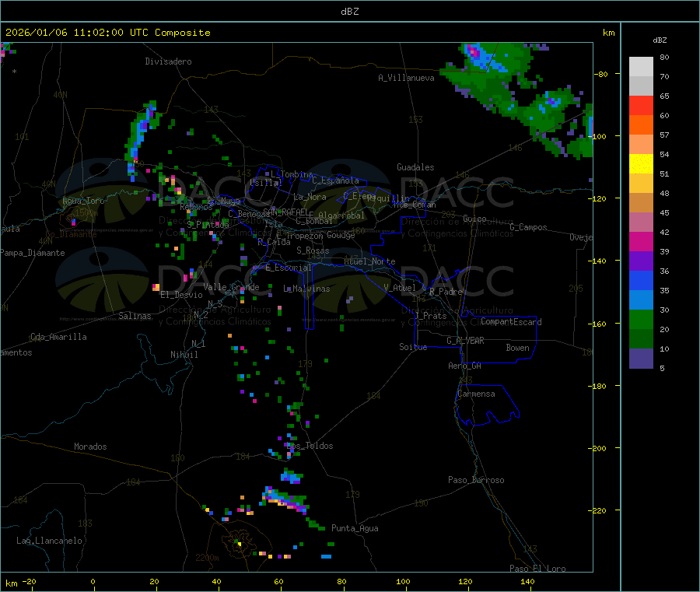Viewport: 700px width, 592px height.
Task: Click the Agua_Toro map label
Action: (83, 201)
